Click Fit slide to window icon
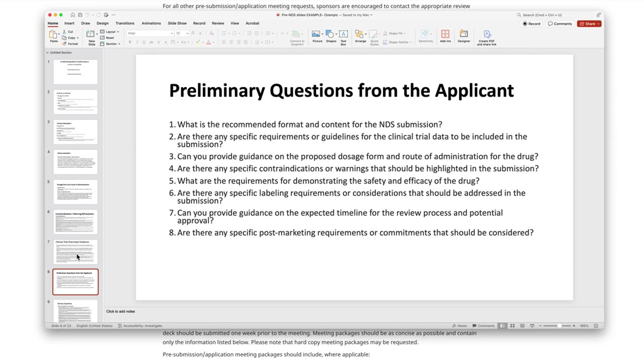 (x=596, y=326)
